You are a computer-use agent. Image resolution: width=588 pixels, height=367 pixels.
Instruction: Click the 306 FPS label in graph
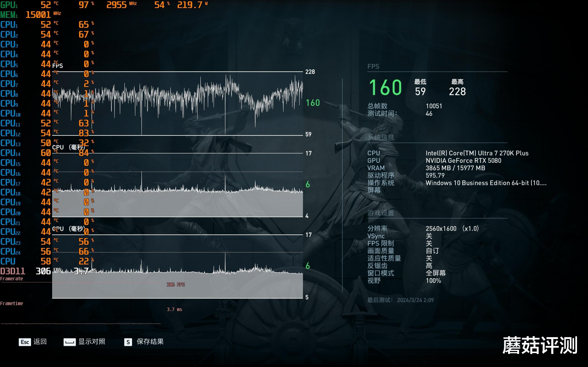pos(175,284)
